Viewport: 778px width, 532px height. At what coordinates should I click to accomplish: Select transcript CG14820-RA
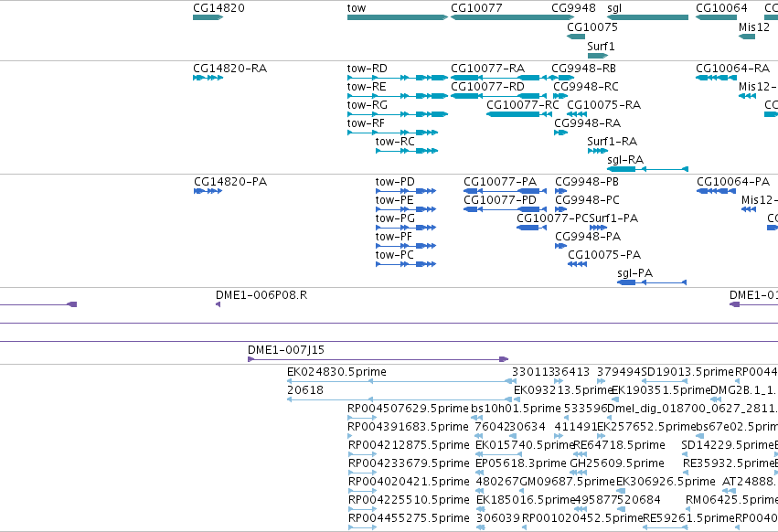pos(208,78)
